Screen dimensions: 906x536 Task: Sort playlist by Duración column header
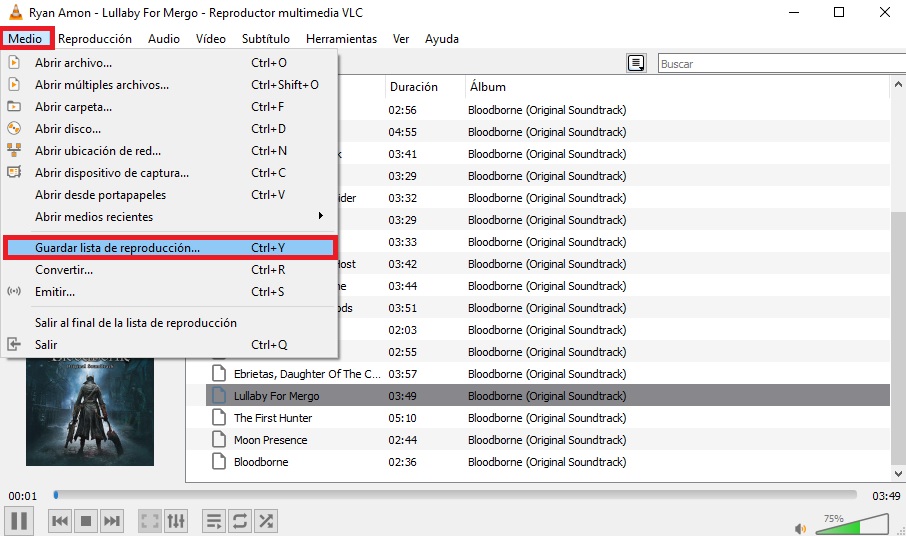coord(425,87)
